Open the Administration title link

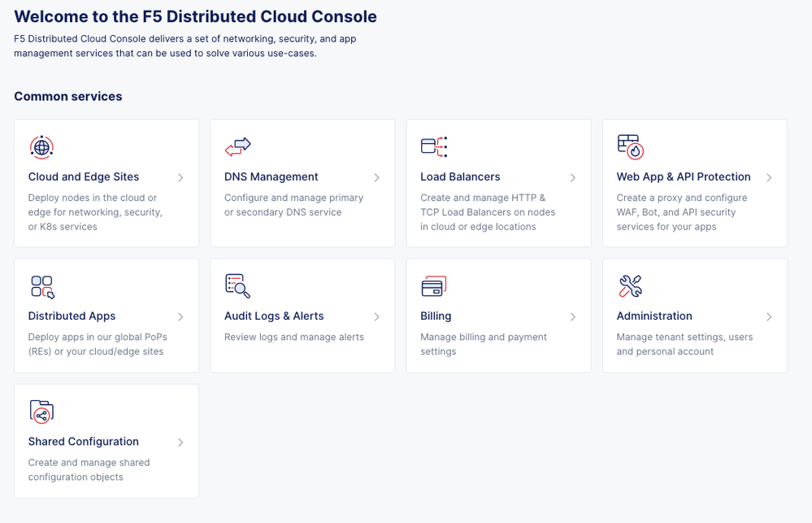[x=654, y=316]
